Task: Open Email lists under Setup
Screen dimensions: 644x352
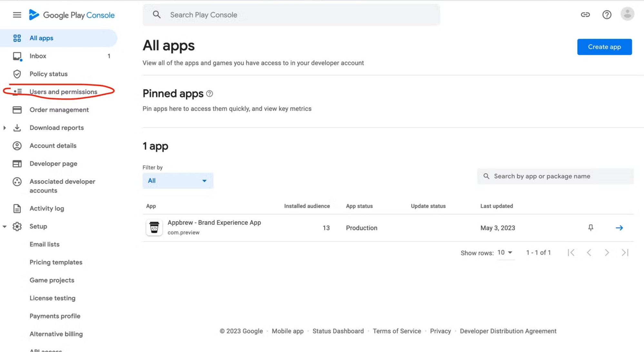Action: pos(45,244)
